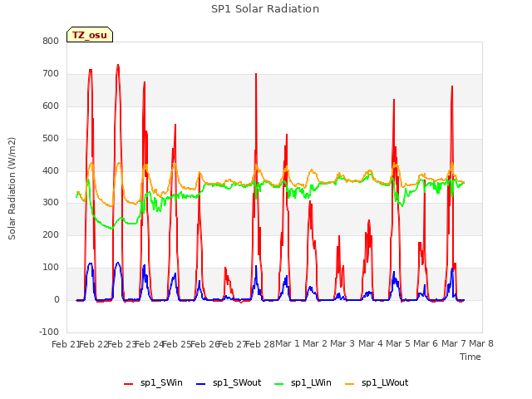Screen dimensions: 532x399
Task: Click the red SWin spike on Feb 28
Action: coord(256,74)
